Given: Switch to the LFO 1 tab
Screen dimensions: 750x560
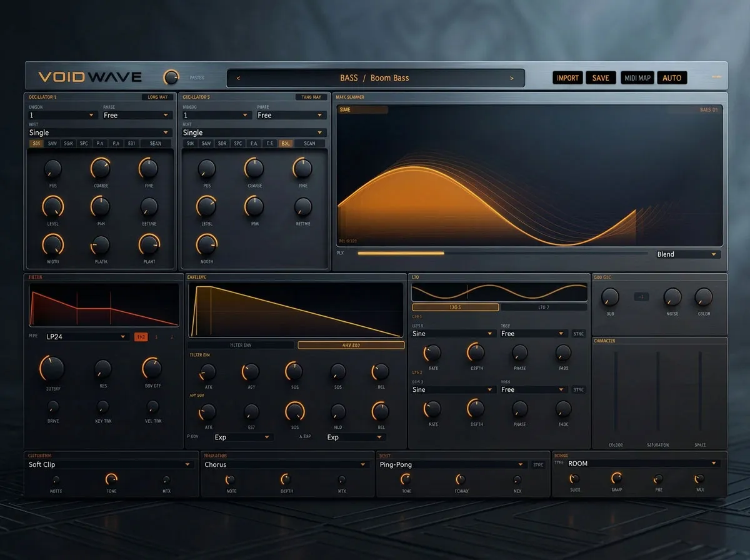Looking at the screenshot, I should tap(456, 307).
